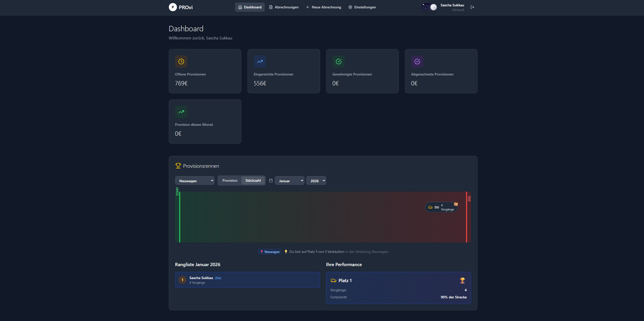Open the Neuwagen department dropdown
The height and width of the screenshot is (321, 644).
(x=194, y=180)
